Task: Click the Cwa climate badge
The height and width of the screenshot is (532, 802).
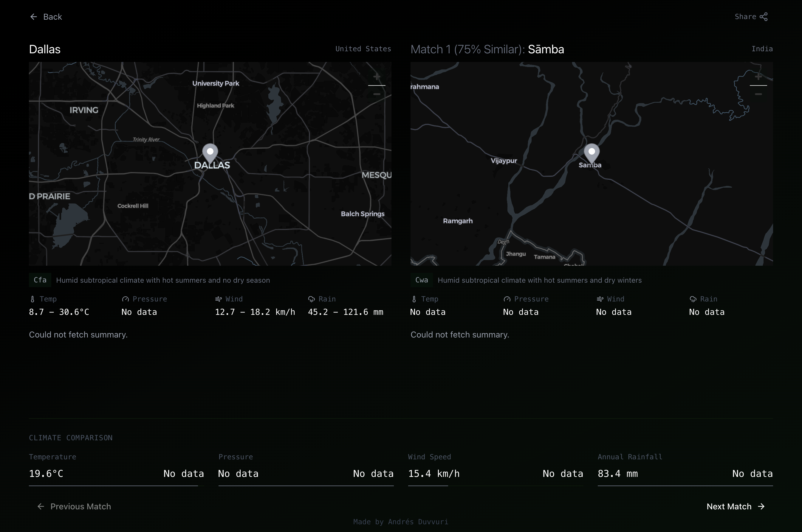Action: point(421,280)
